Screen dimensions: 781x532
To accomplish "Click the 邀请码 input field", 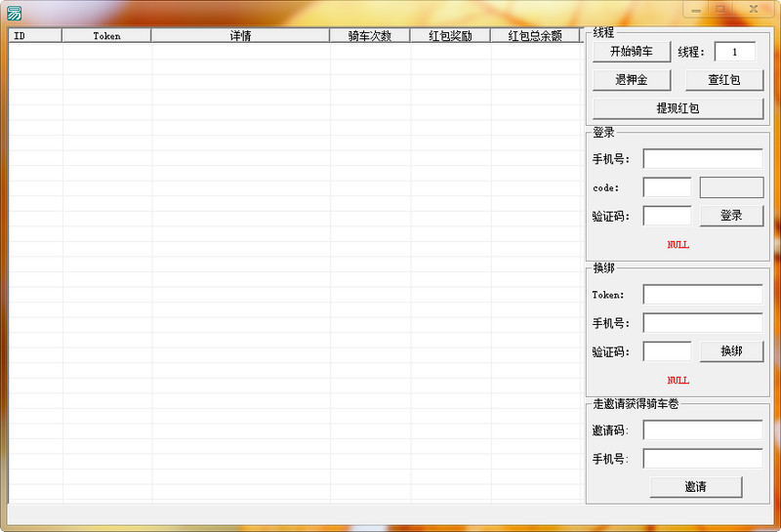I will pyautogui.click(x=702, y=430).
